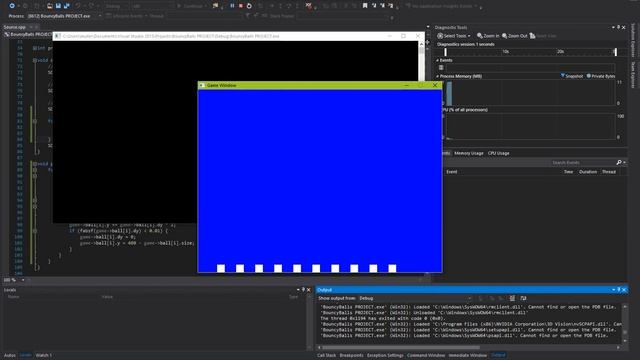Viewport: 640px width, 360px height.
Task: Open Select Tools dropdown in Diagnostic Tools
Action: [x=453, y=36]
